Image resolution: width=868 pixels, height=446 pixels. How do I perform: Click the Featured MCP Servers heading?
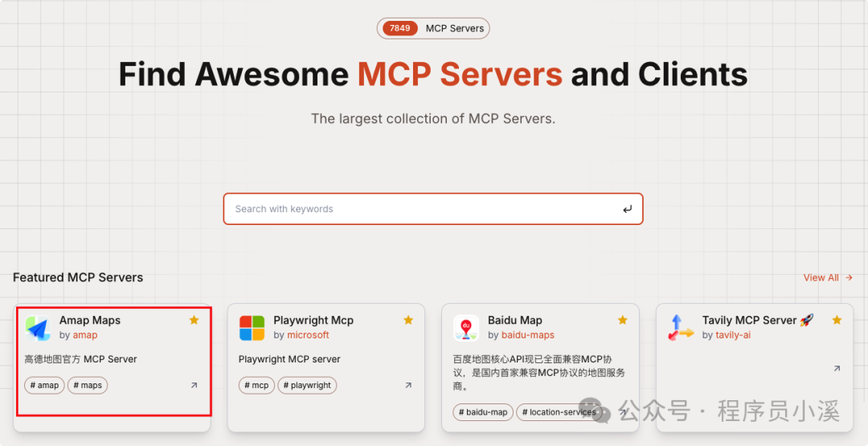pos(78,277)
